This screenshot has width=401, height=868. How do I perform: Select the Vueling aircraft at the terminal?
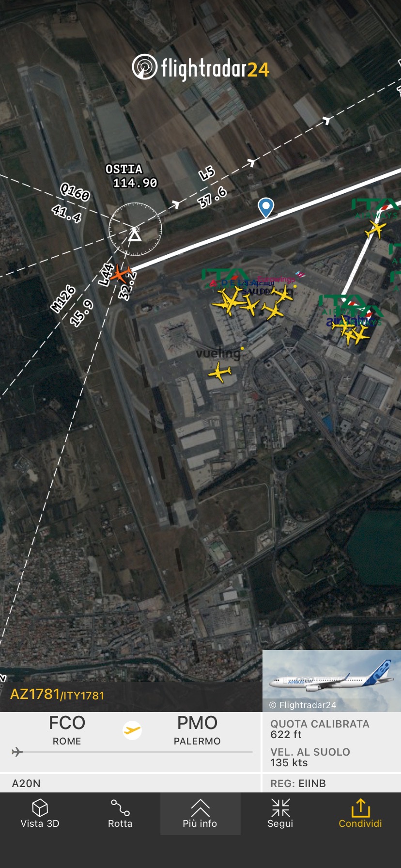(x=220, y=372)
